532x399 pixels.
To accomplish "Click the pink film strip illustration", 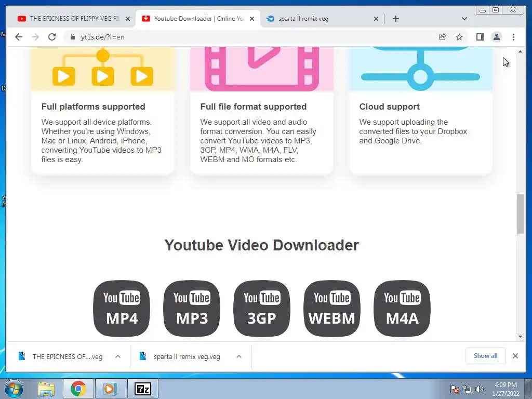I will point(262,69).
